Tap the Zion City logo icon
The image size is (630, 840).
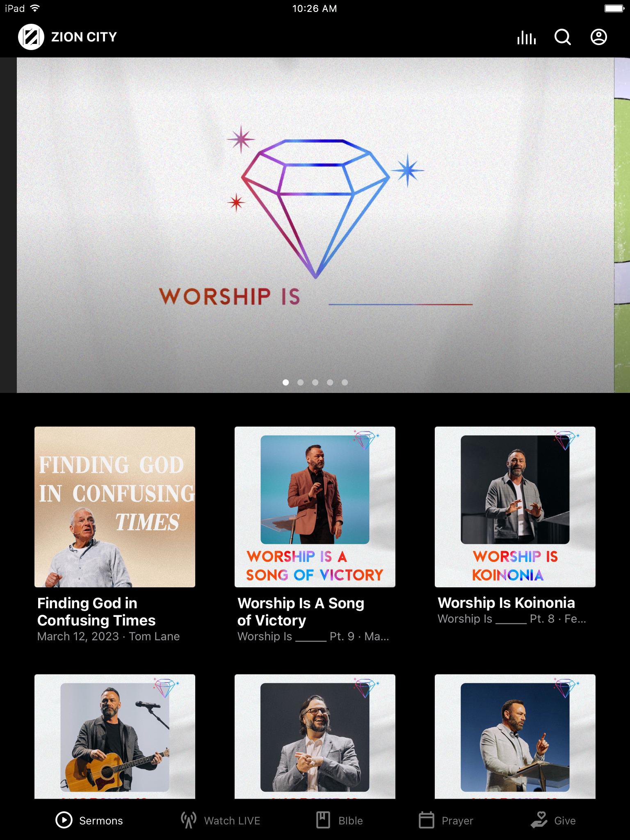pyautogui.click(x=31, y=37)
